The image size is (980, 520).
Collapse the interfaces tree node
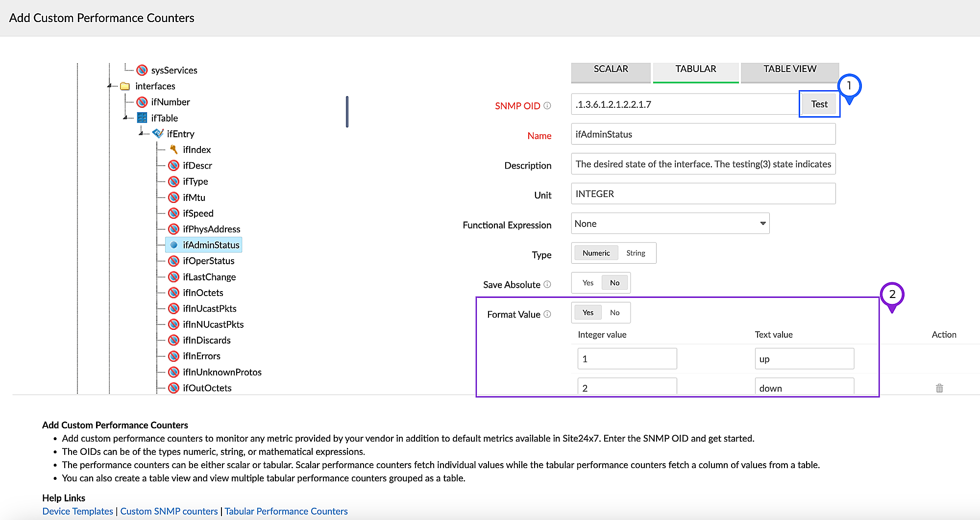click(x=109, y=86)
